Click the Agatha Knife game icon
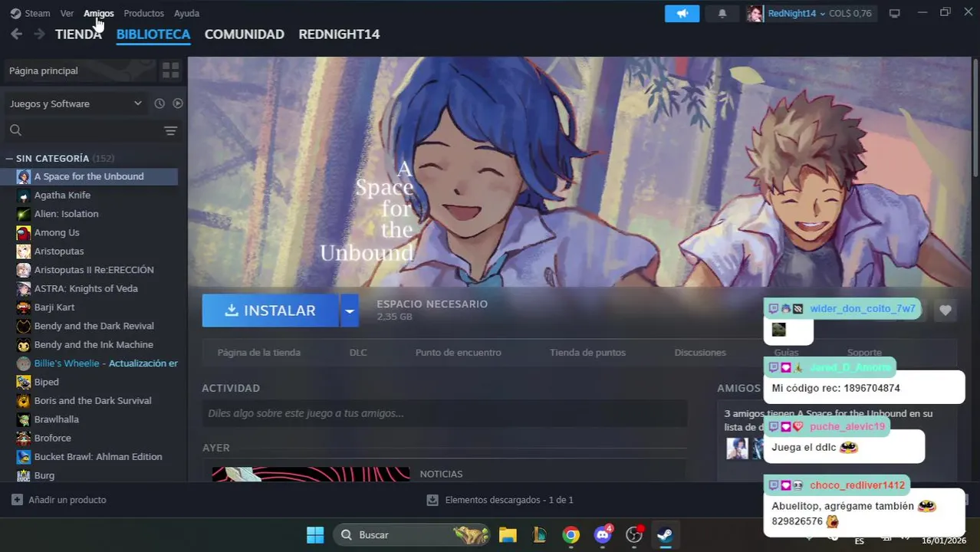Screen dimensions: 980x552 pyautogui.click(x=24, y=195)
